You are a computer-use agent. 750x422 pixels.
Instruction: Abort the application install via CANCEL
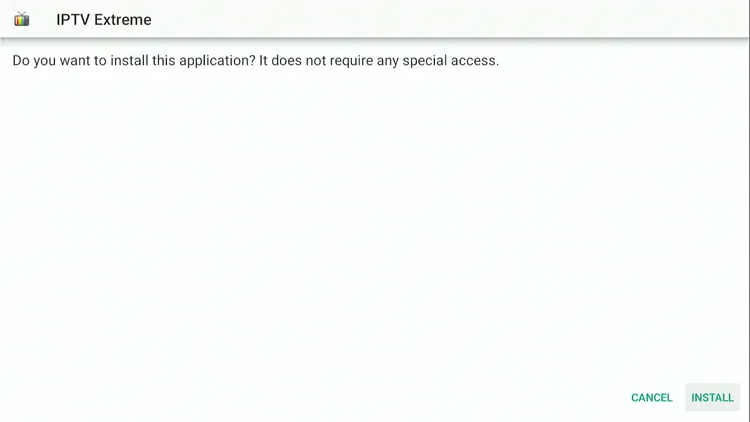tap(651, 397)
